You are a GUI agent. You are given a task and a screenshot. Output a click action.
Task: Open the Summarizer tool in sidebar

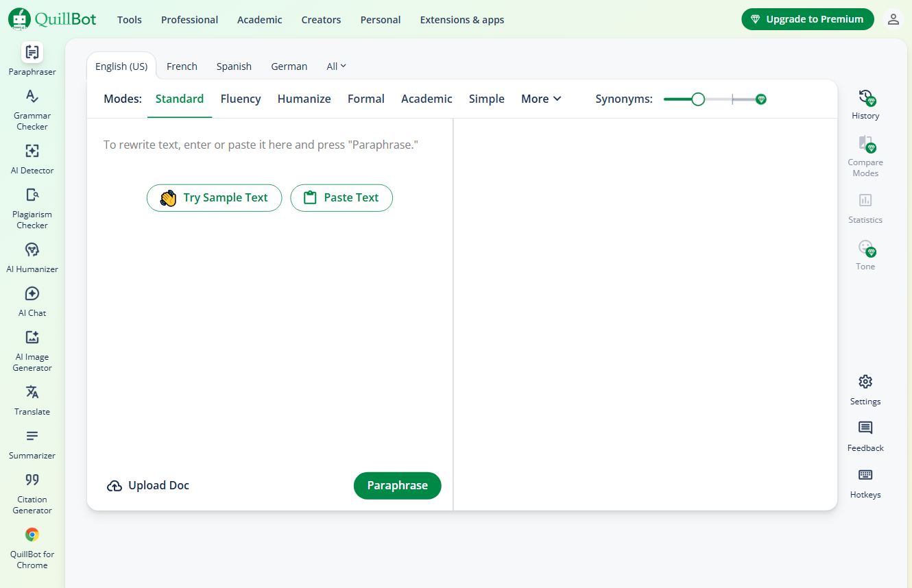32,444
